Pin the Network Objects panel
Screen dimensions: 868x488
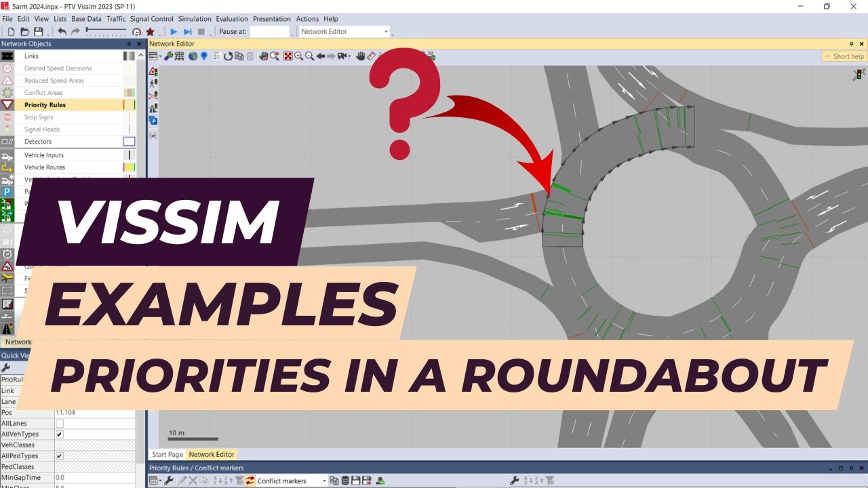130,44
